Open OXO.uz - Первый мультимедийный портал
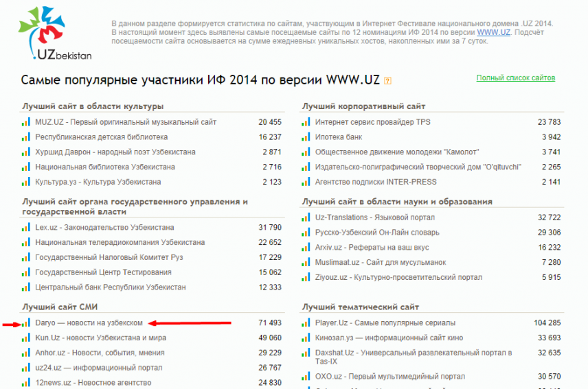Screen dimensions: 588x389 389,376
